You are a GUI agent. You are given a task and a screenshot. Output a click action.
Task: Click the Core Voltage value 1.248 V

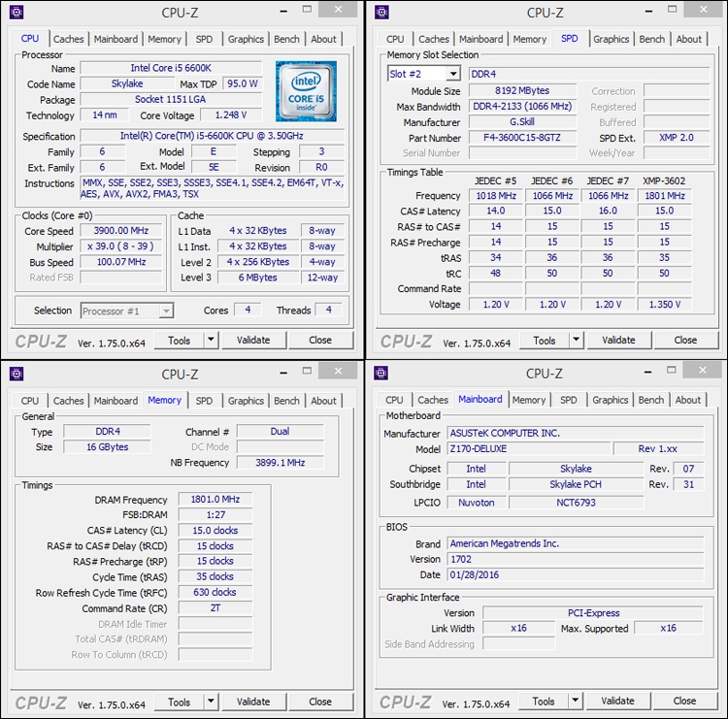point(231,114)
